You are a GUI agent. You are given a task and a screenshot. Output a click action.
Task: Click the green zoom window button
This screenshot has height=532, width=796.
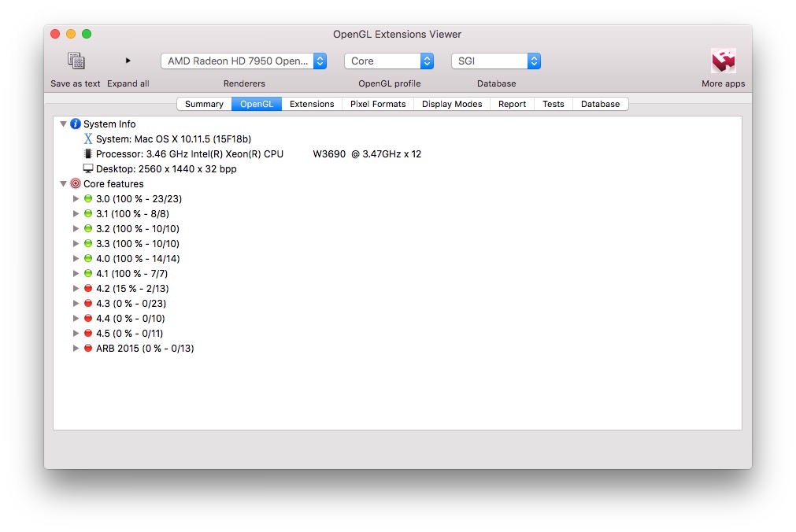pyautogui.click(x=87, y=34)
